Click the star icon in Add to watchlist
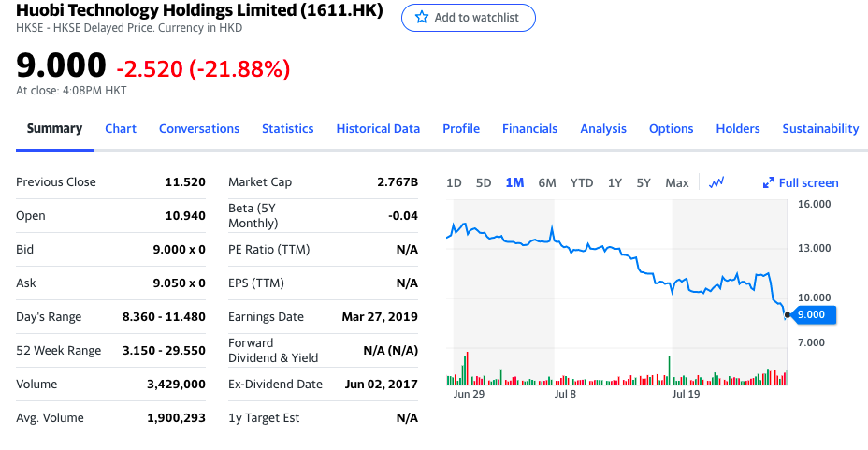Screen dimensions: 868x450 (x=422, y=17)
